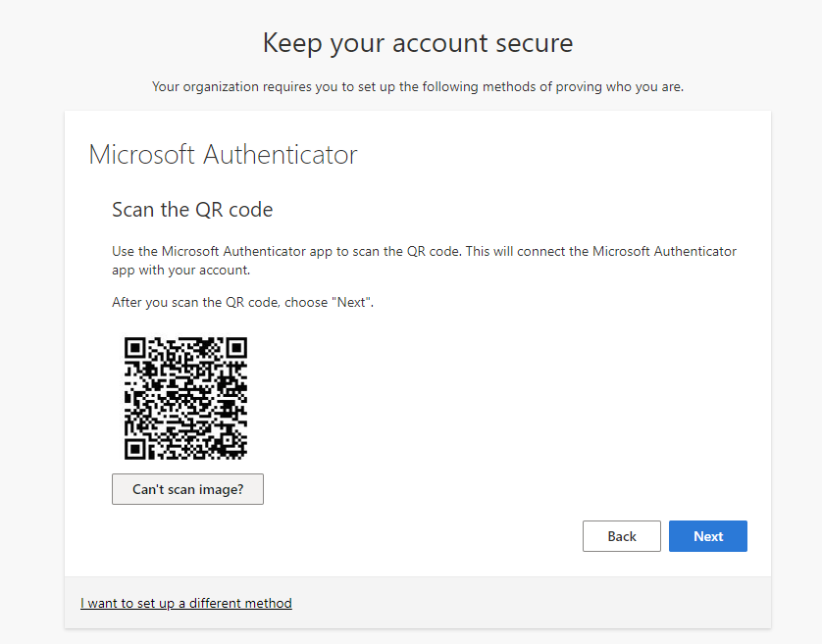Click the QR code's top-left finder square

[x=134, y=348]
